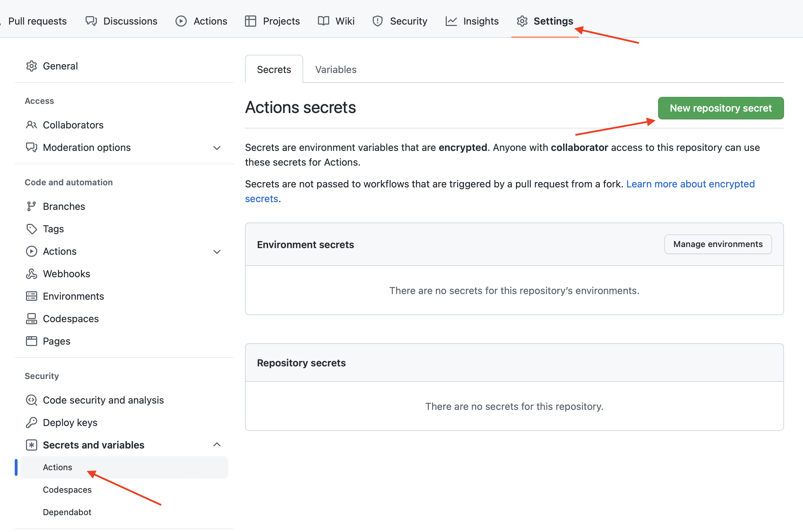Open the Learn more about encrypted secrets link

pyautogui.click(x=690, y=184)
